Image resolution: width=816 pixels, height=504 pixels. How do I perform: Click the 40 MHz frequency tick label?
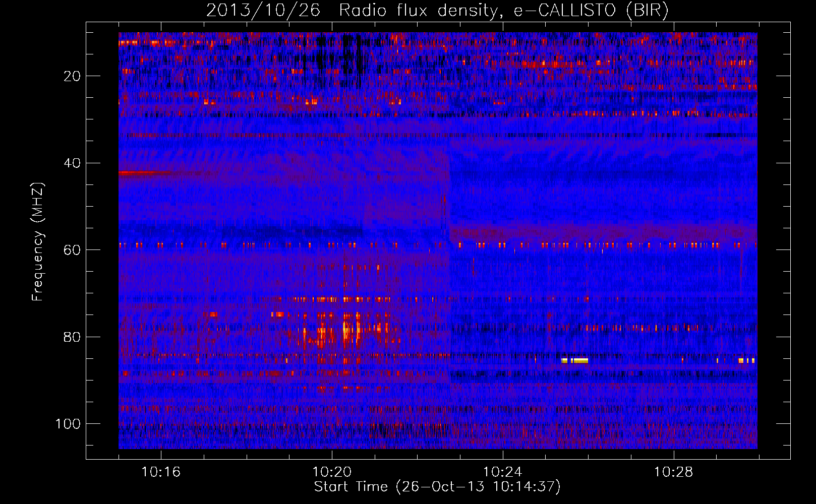tap(73, 163)
